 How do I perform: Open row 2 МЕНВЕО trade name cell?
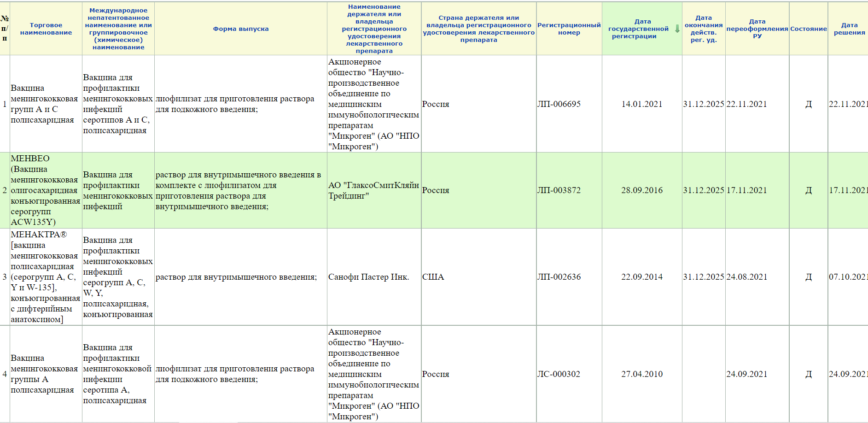(46, 190)
